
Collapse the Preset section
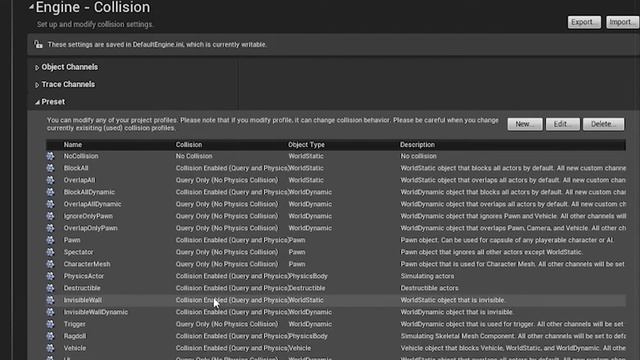pos(37,102)
